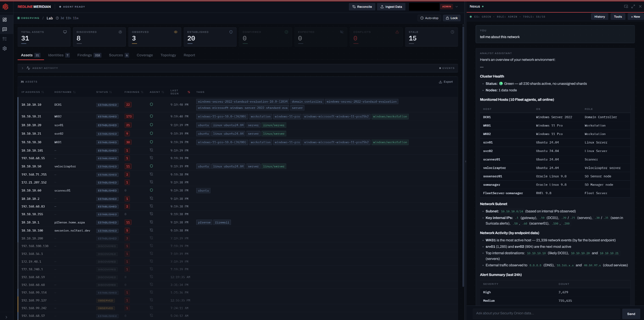Click the warning triangle on Conflicts card
Screen dimensions: 644x320
click(397, 32)
